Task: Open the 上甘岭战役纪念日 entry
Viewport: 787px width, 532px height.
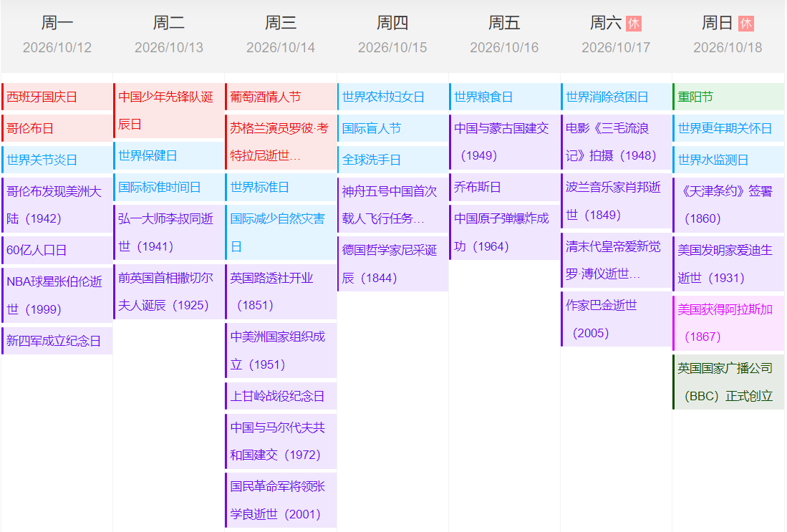Action: coord(281,396)
